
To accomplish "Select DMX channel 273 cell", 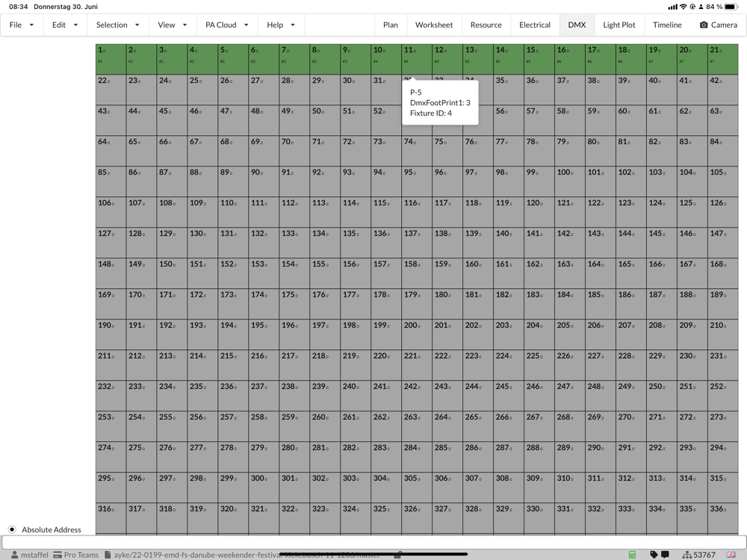I will [722, 426].
